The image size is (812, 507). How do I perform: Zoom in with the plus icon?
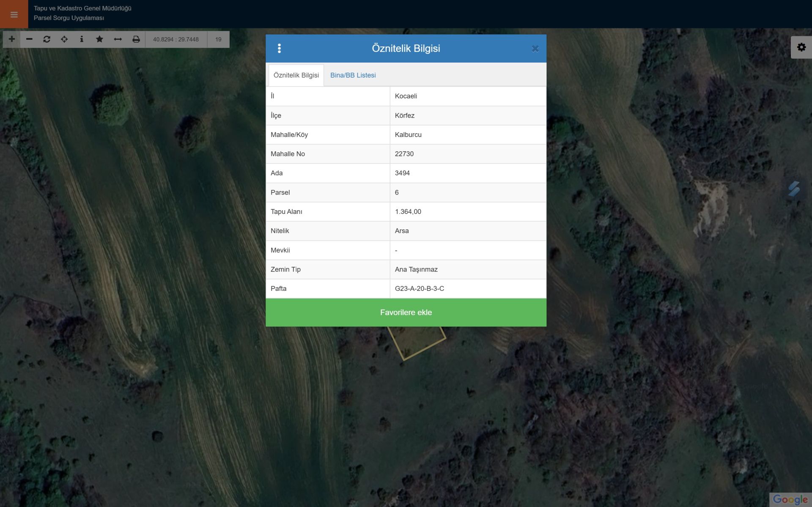[x=12, y=39]
